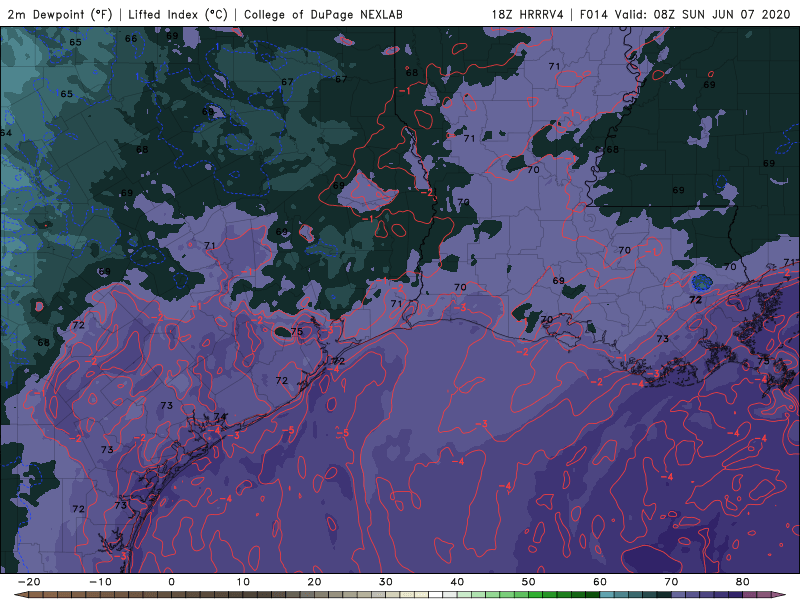Click the '74' dewpoint value on the map
This screenshot has width=800, height=600.
click(220, 417)
